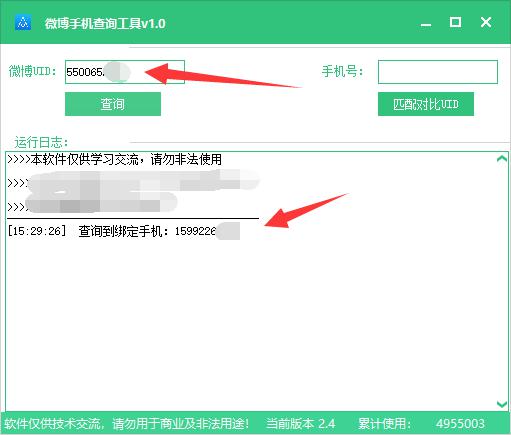Click the status bar disclaimer 软件仅供技术交流

(126, 424)
